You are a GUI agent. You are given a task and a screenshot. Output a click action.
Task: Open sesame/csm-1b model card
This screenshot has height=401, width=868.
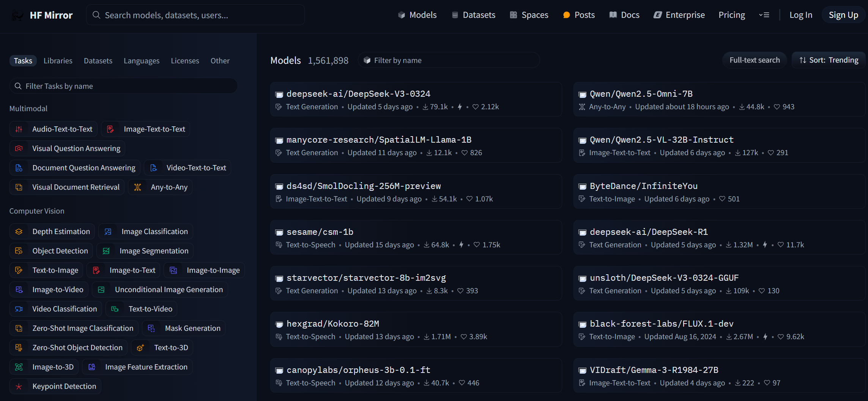click(416, 237)
